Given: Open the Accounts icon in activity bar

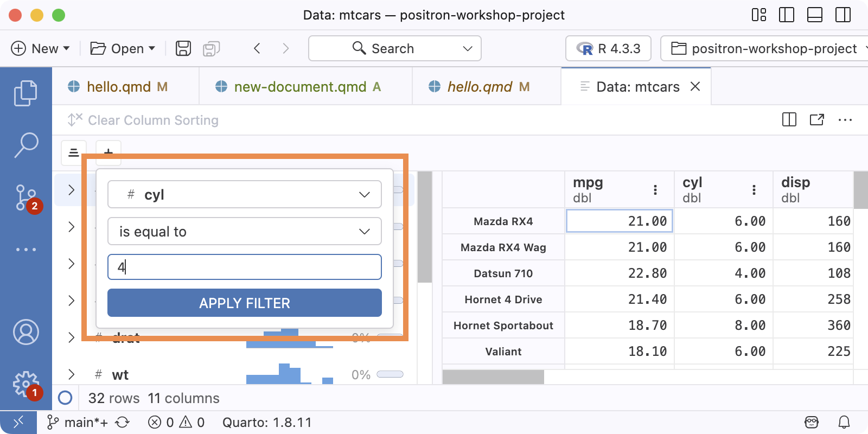Looking at the screenshot, I should [25, 332].
